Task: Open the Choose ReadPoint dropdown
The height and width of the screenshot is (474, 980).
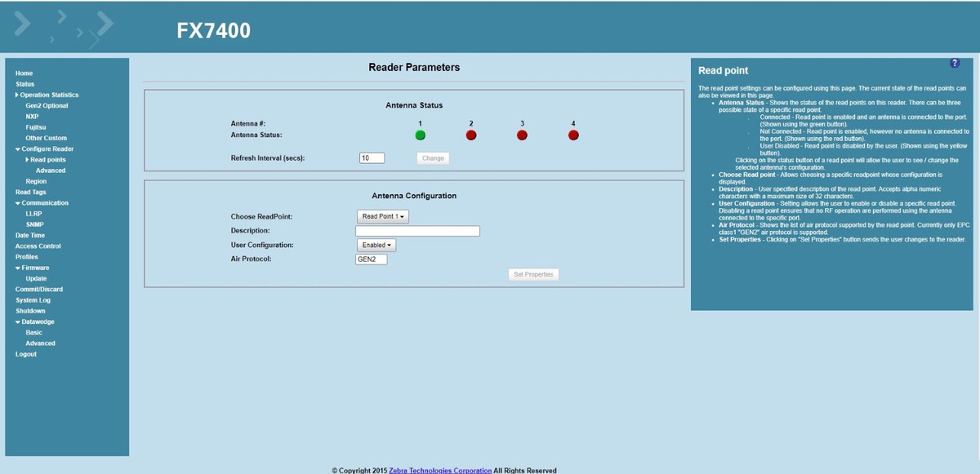Action: click(x=383, y=216)
